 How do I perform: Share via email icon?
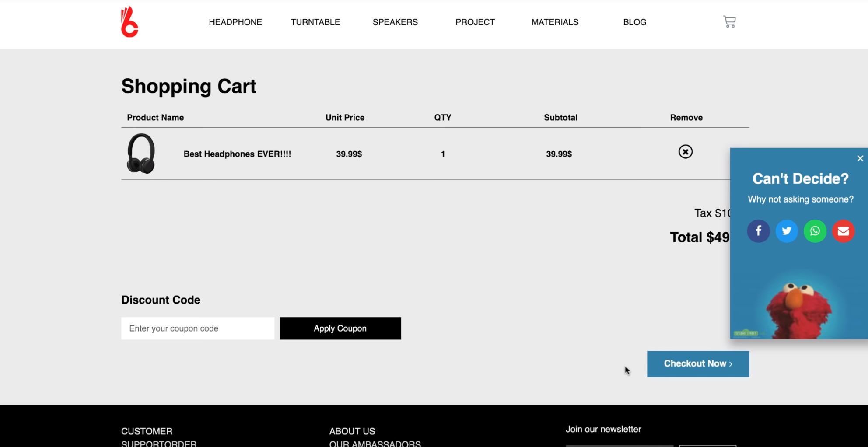point(843,231)
